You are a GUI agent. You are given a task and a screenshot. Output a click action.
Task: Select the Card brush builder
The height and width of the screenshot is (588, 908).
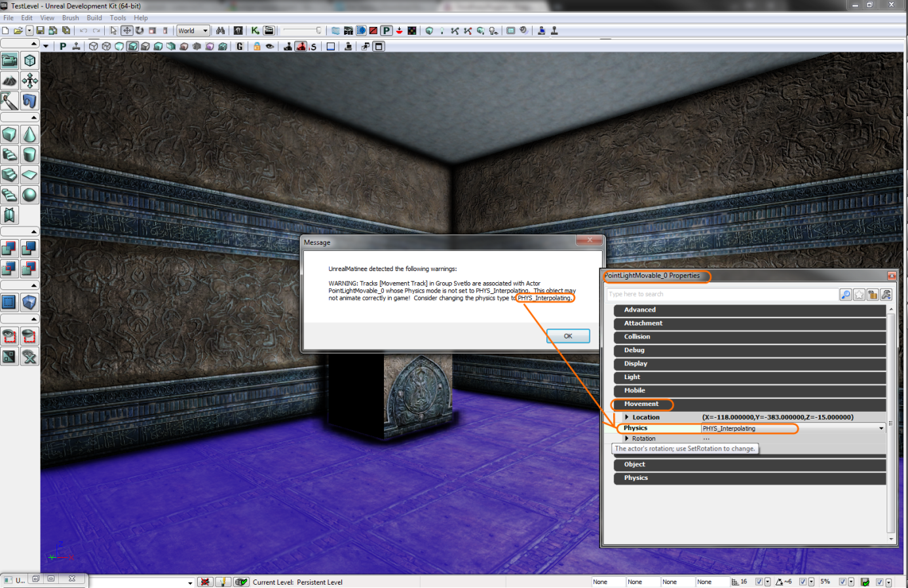[10, 215]
